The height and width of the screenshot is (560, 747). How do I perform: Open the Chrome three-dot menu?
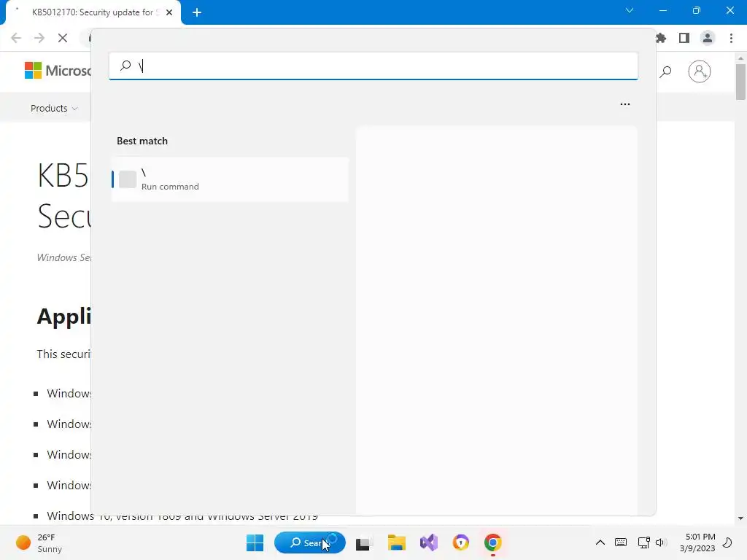[x=731, y=38]
